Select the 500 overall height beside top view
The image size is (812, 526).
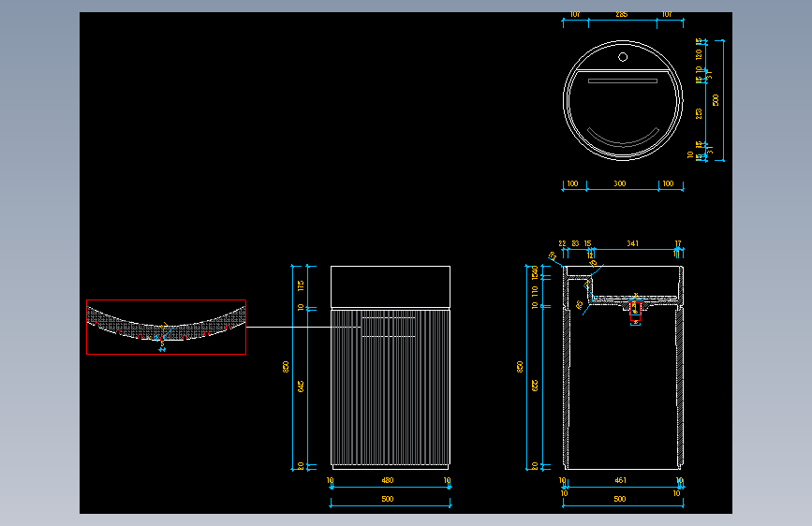pos(716,100)
